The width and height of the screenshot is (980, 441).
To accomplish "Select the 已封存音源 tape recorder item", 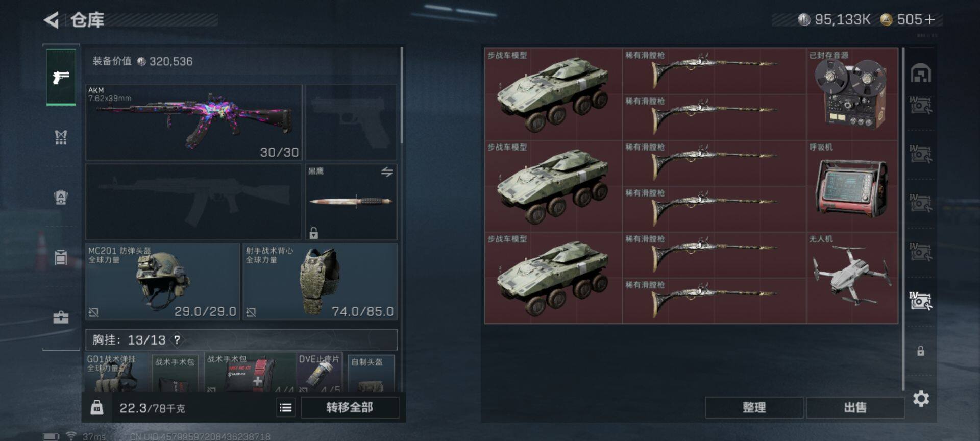I will (852, 94).
